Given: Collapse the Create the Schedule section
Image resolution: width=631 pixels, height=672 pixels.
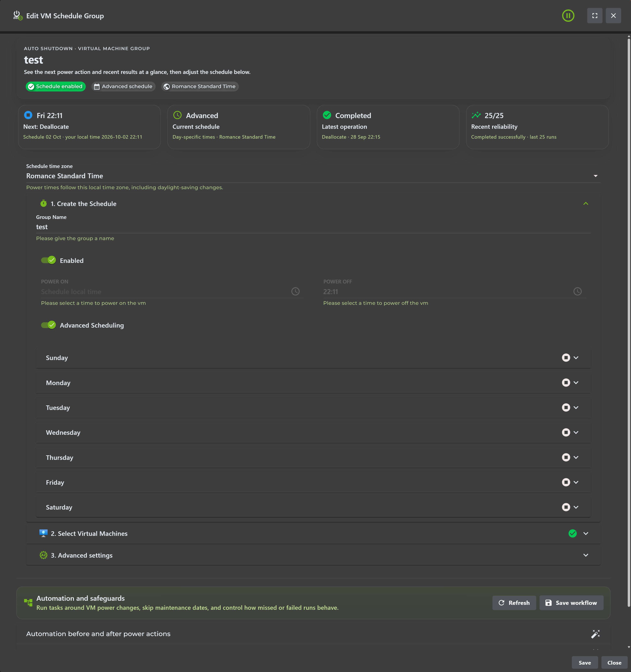Looking at the screenshot, I should point(586,204).
